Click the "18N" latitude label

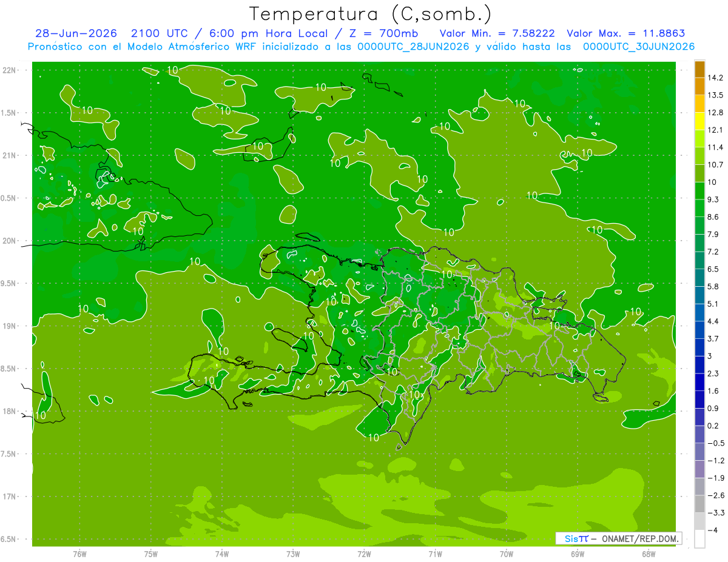[x=10, y=412]
